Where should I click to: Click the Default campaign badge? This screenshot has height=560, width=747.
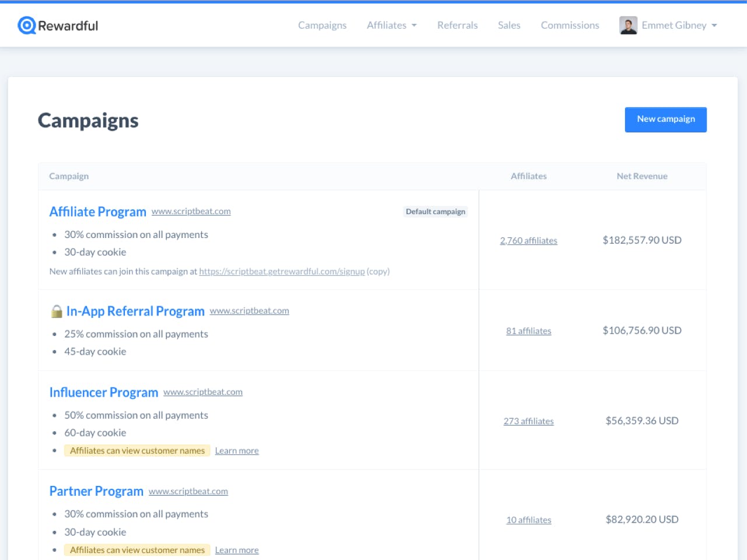click(435, 212)
